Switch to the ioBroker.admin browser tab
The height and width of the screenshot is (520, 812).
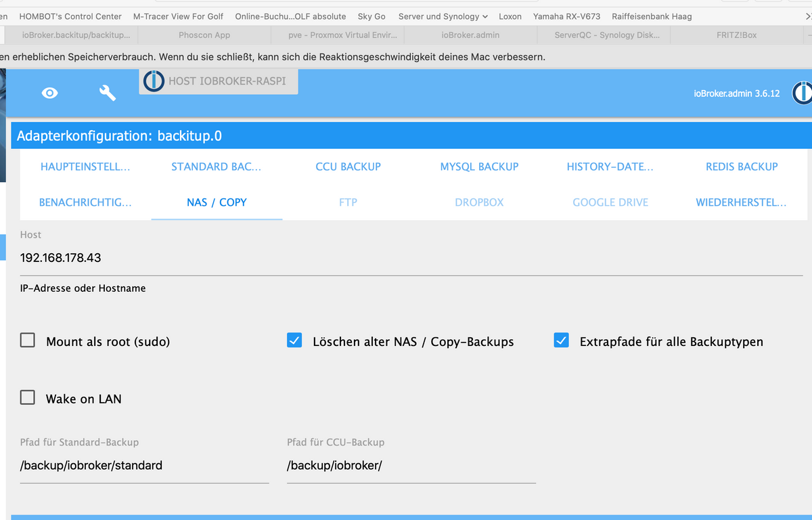(x=470, y=35)
